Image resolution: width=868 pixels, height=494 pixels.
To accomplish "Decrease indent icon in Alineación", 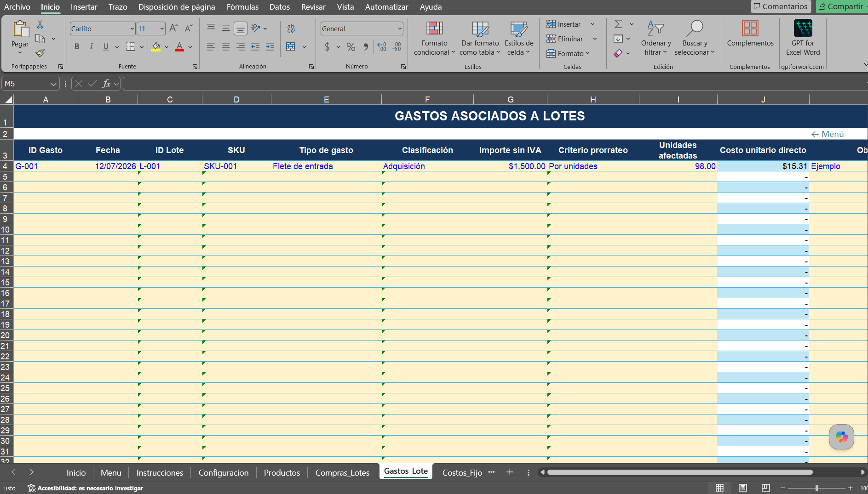I will 255,46.
